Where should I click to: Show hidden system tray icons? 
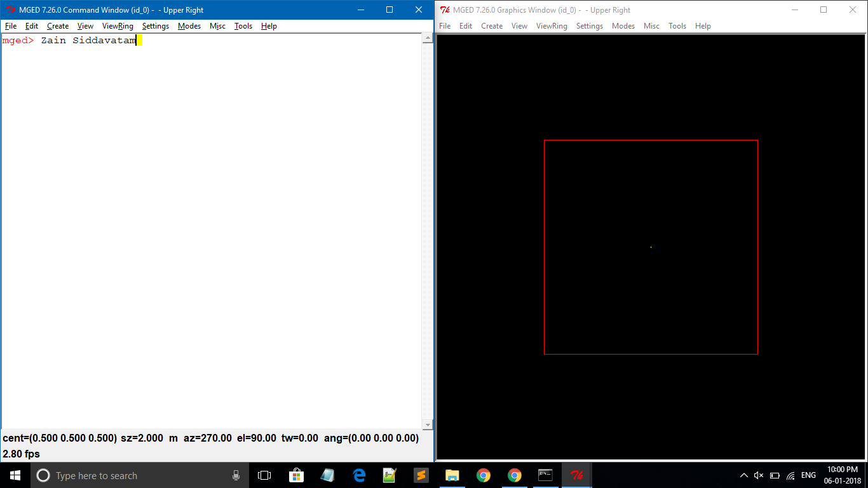pos(744,475)
